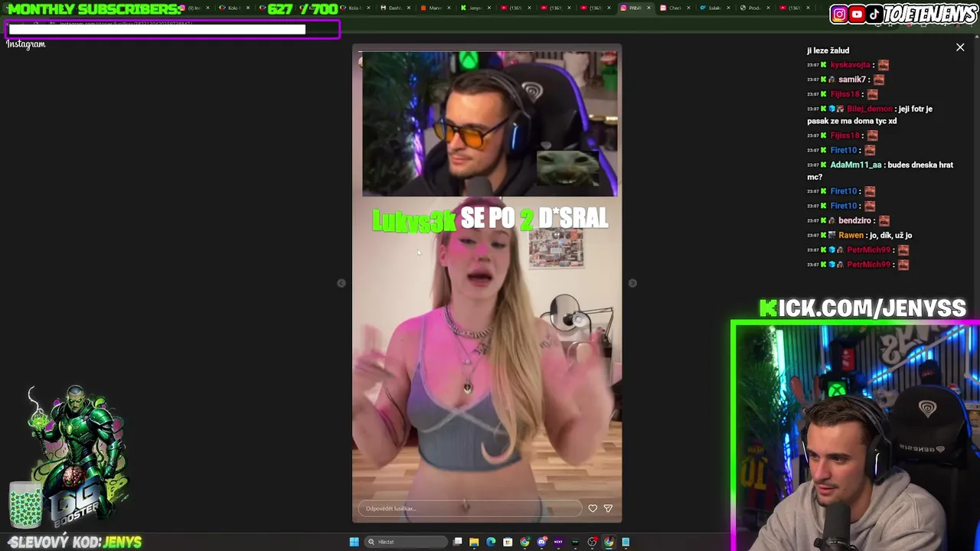Switch to the Marvel browser tab

pyautogui.click(x=435, y=8)
